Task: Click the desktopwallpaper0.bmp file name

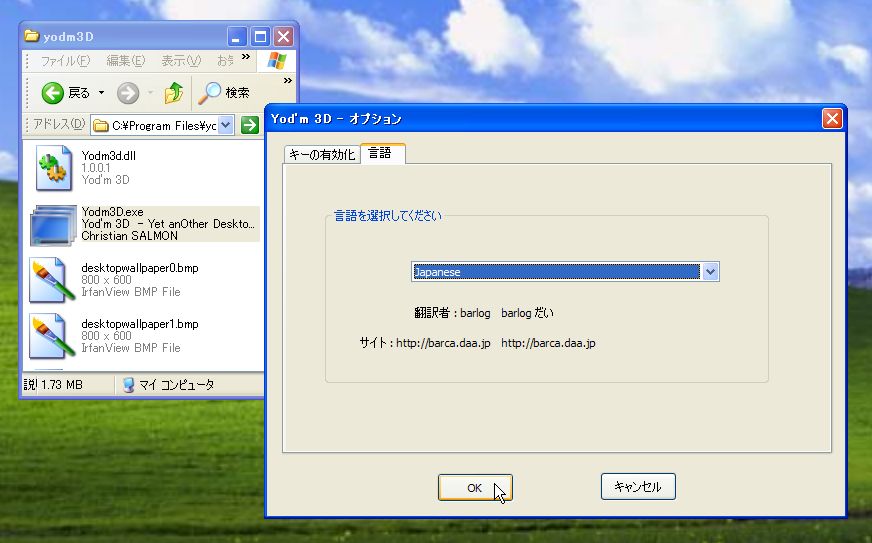Action: (140, 268)
